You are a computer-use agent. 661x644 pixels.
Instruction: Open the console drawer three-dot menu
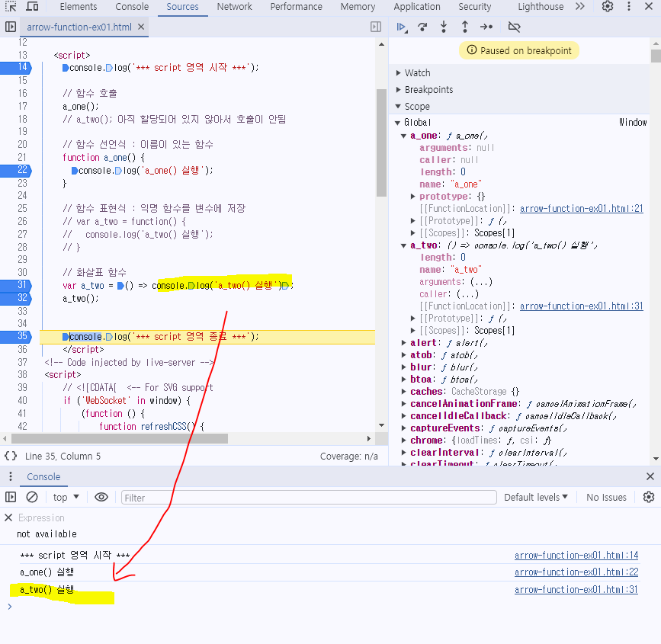tap(11, 476)
